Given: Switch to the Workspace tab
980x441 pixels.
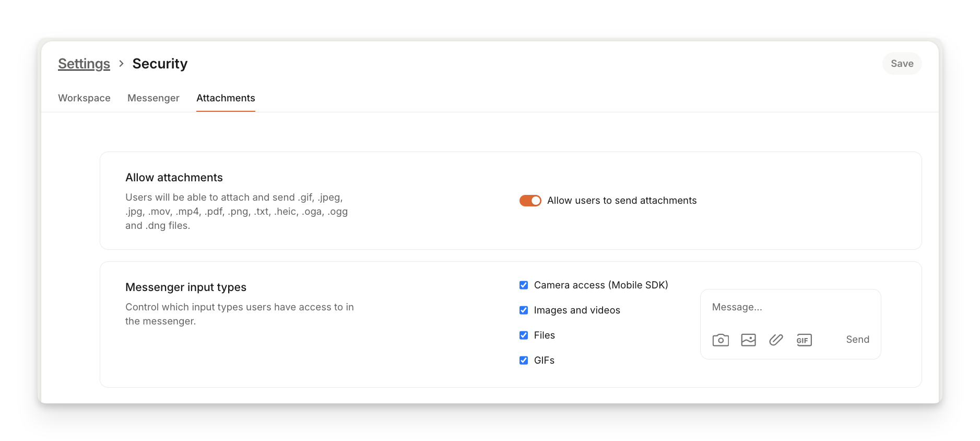Looking at the screenshot, I should (x=84, y=98).
